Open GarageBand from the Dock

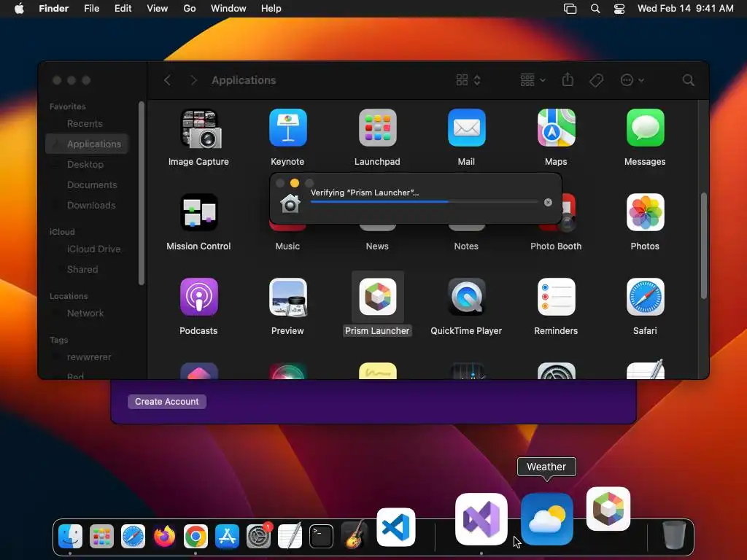click(354, 534)
